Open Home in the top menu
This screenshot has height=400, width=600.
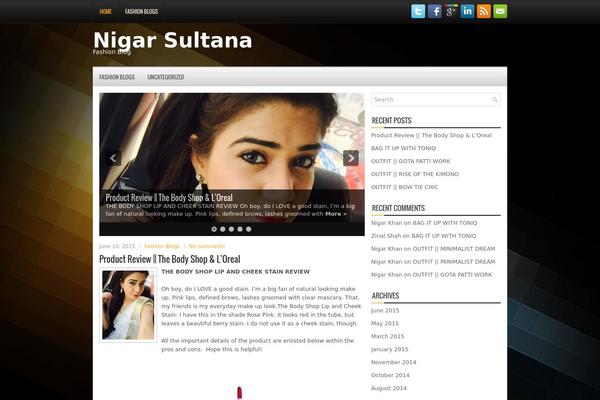tap(106, 11)
